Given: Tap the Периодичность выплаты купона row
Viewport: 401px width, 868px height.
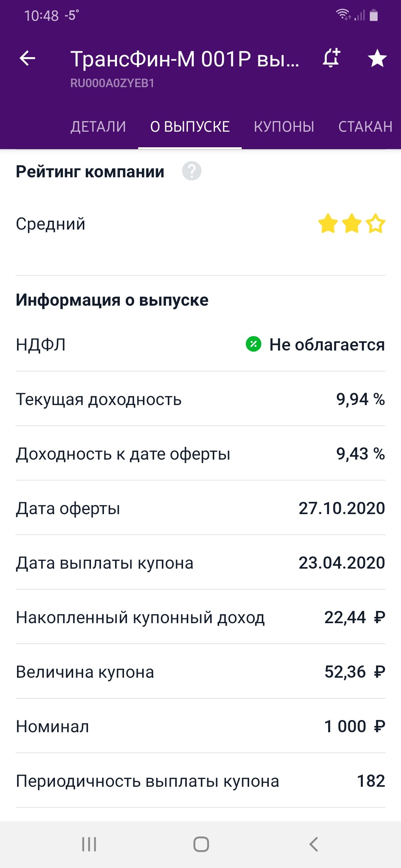Looking at the screenshot, I should [200, 781].
